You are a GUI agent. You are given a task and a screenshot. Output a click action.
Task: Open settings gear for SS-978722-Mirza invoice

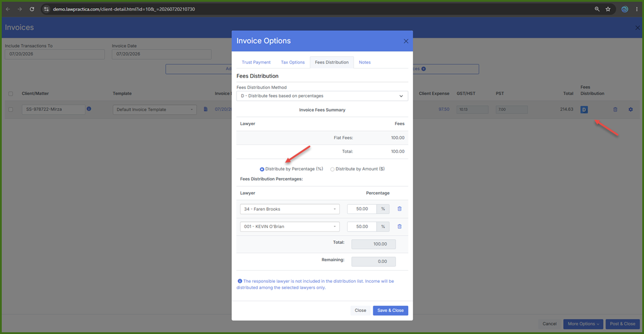click(631, 109)
